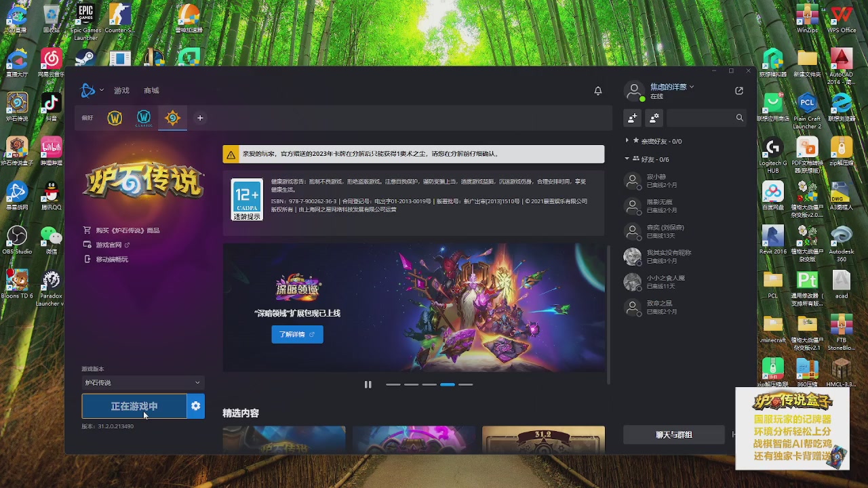868x488 pixels.
Task: Select friend 落影无痕
Action: pos(685,206)
